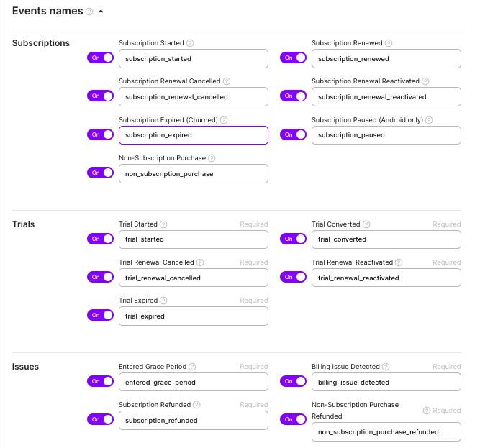Switch off the Subscription Refunded toggle

[101, 419]
